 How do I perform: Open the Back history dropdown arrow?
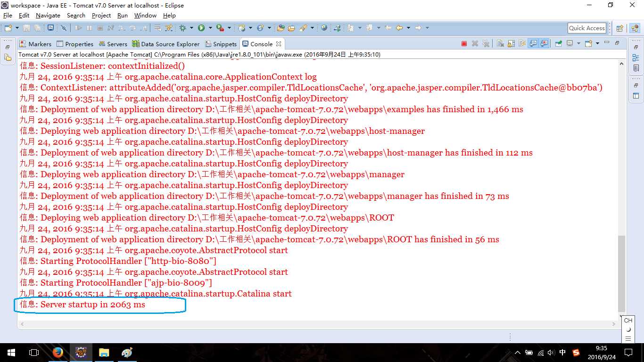coord(408,28)
